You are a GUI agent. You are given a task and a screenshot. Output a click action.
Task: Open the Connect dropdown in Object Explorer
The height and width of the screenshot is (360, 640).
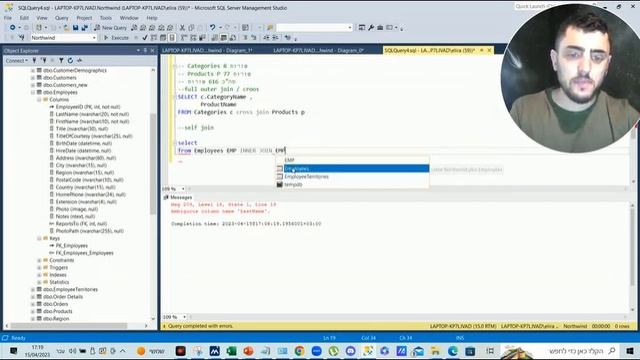pos(17,60)
